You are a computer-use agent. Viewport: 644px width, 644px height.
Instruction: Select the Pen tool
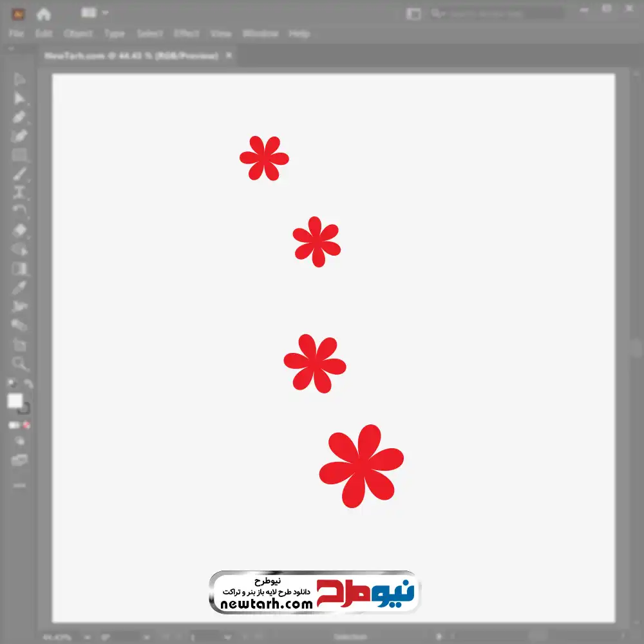(x=19, y=117)
